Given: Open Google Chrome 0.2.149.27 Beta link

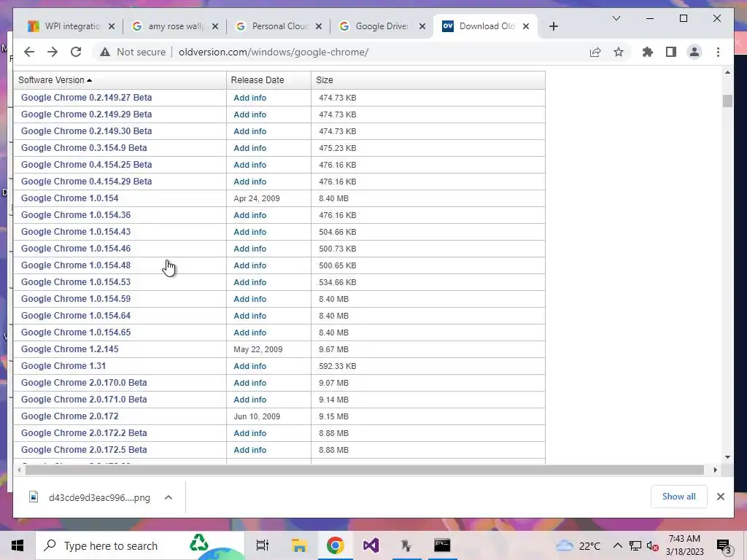Looking at the screenshot, I should tap(86, 98).
